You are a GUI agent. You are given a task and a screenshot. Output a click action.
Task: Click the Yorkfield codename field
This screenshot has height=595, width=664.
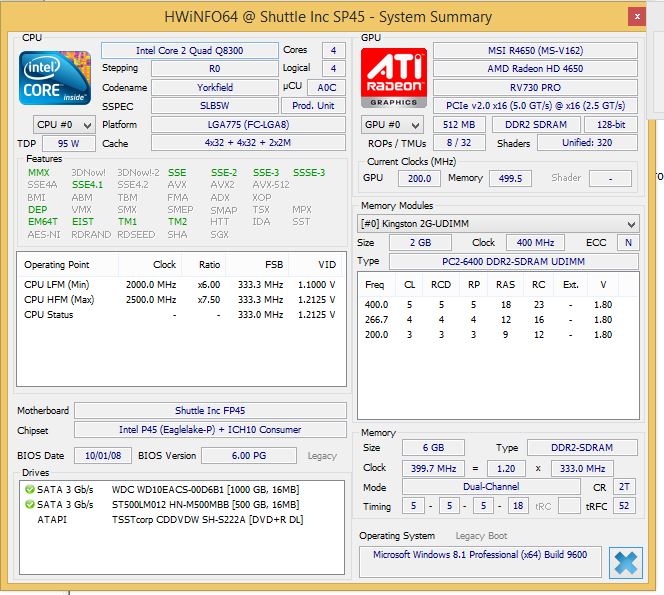click(215, 87)
